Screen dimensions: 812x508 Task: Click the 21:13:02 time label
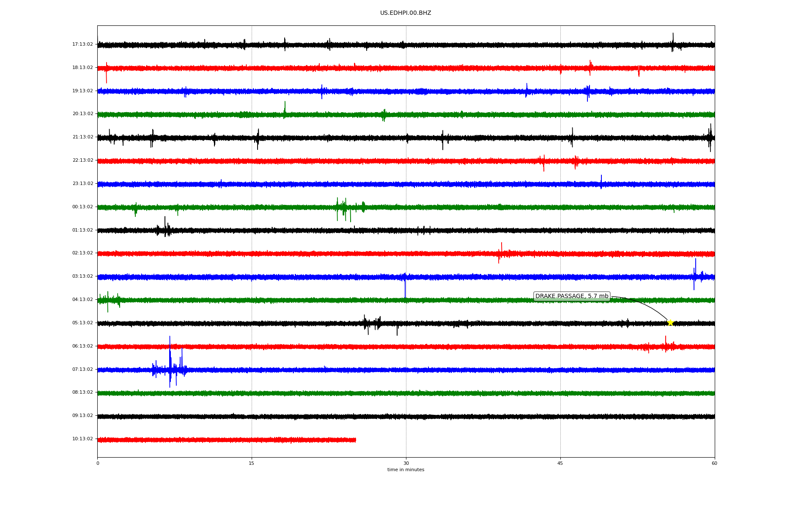pos(82,137)
